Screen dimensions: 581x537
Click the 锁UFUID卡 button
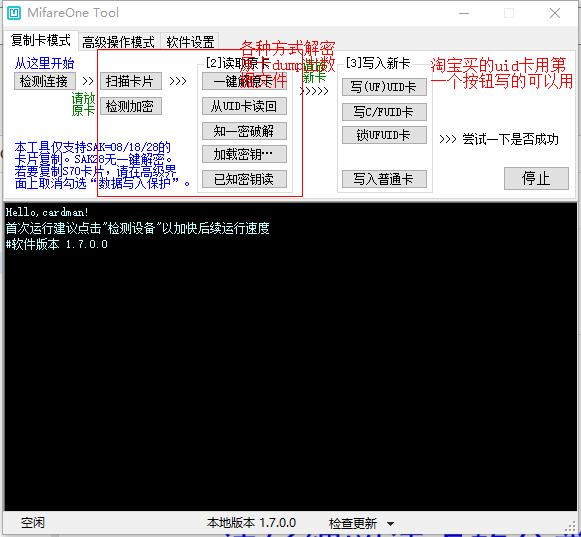coord(384,135)
